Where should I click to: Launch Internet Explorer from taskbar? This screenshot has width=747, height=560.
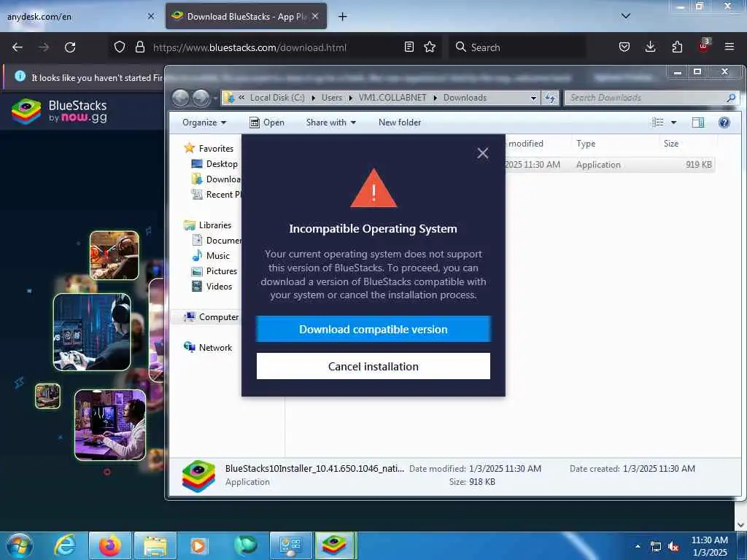[65, 545]
